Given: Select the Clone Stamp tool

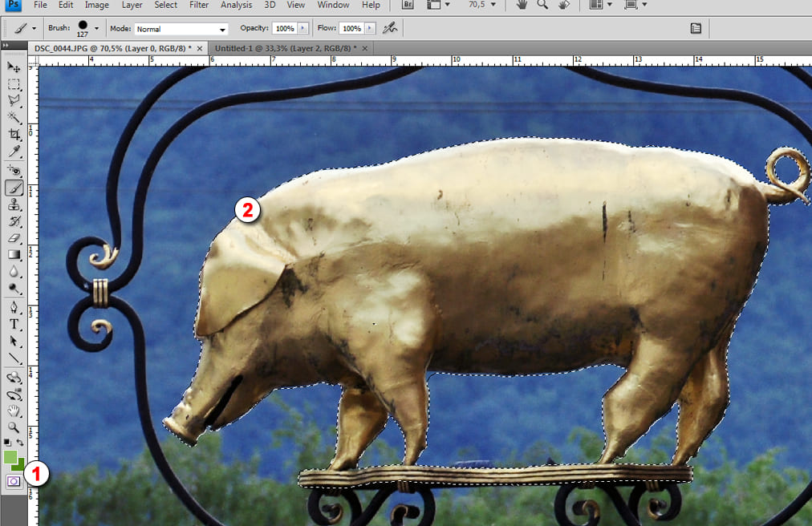Looking at the screenshot, I should pos(14,204).
